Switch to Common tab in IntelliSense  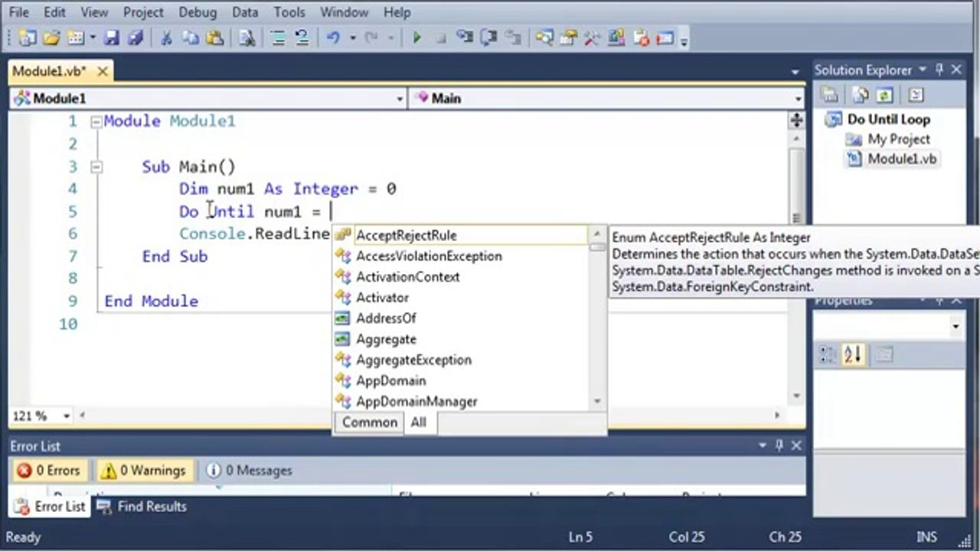click(x=370, y=422)
